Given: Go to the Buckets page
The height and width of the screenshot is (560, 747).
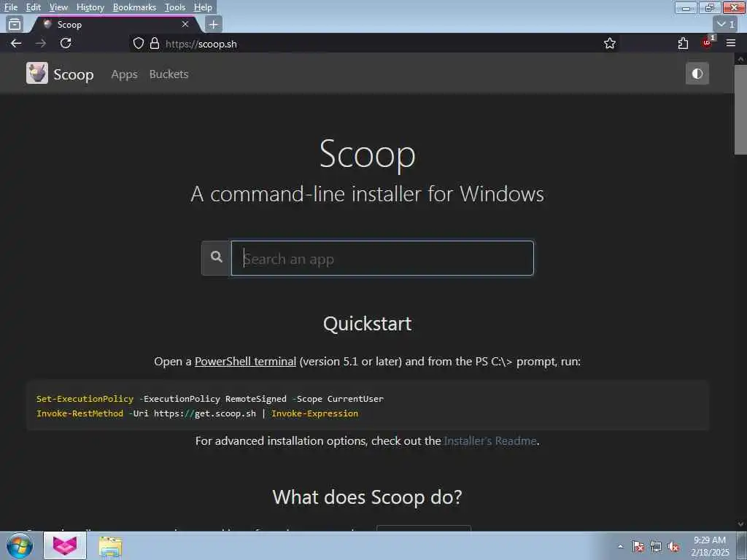Looking at the screenshot, I should tap(169, 74).
